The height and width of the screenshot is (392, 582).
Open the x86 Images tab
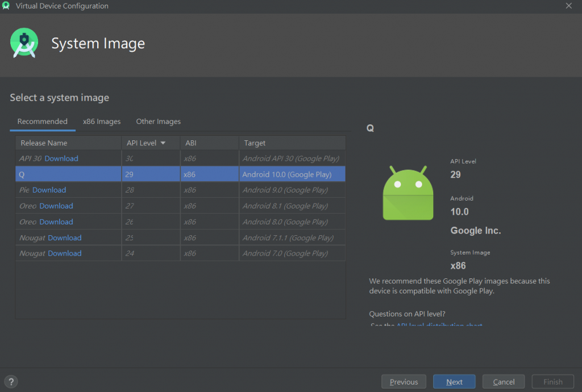click(102, 121)
